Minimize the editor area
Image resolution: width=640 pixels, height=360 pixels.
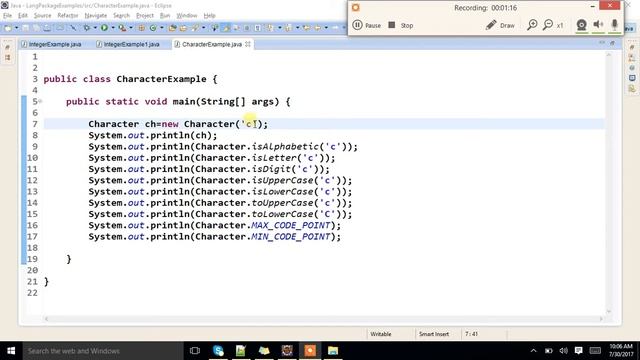(602, 42)
